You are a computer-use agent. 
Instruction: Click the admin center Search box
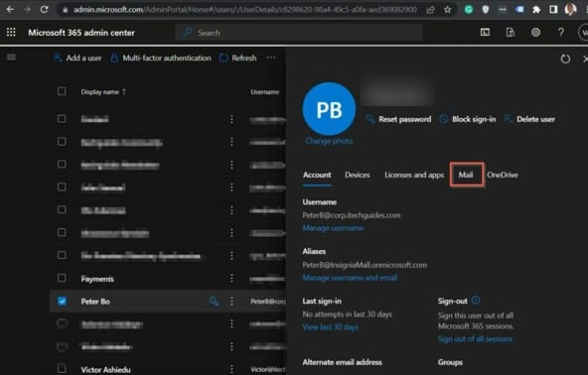(x=299, y=33)
